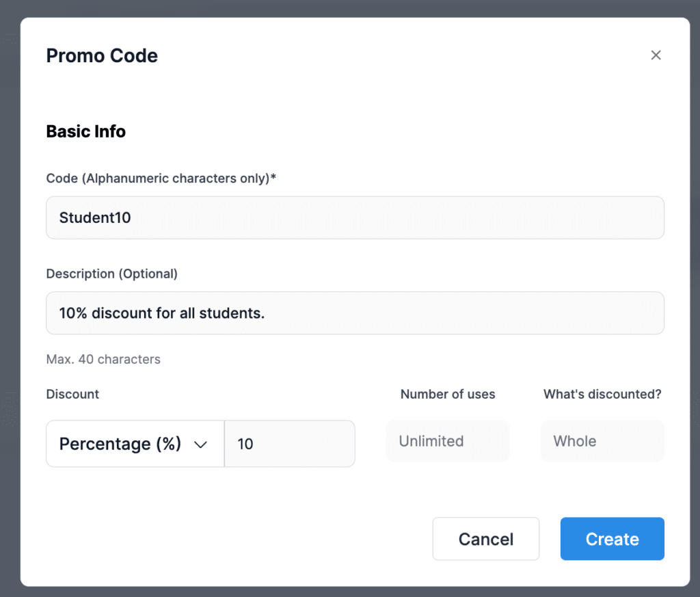Click the What's discounted Whole field
The width and height of the screenshot is (700, 597).
(602, 441)
